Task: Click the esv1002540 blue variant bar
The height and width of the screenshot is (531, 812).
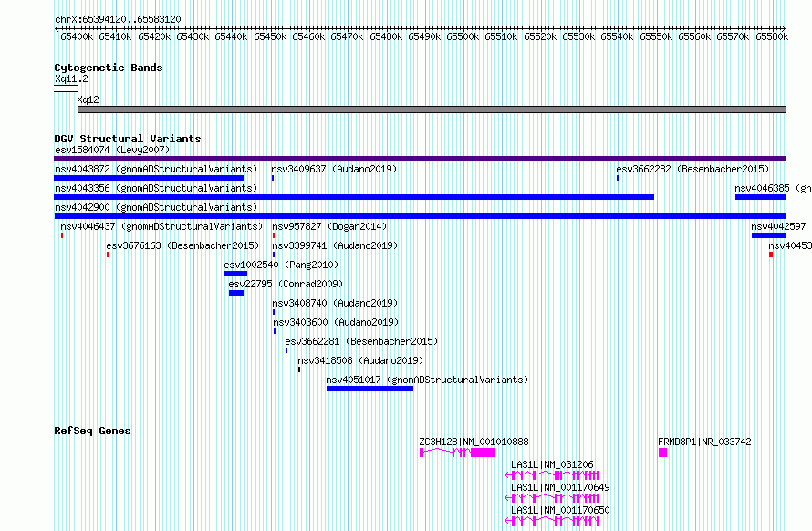Action: [x=235, y=274]
